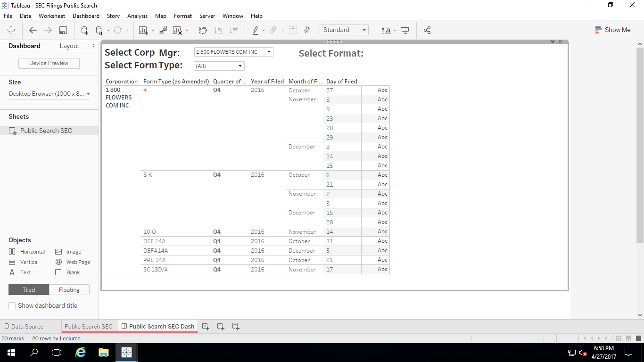The image size is (644, 362).
Task: Click the Swap rows and columns icon
Action: coord(203,30)
